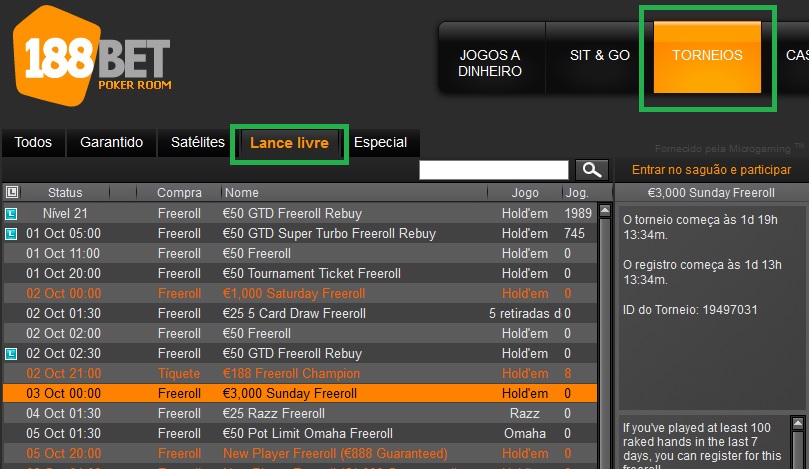Select €50 Tournament Ticket Freeroll

click(300, 273)
